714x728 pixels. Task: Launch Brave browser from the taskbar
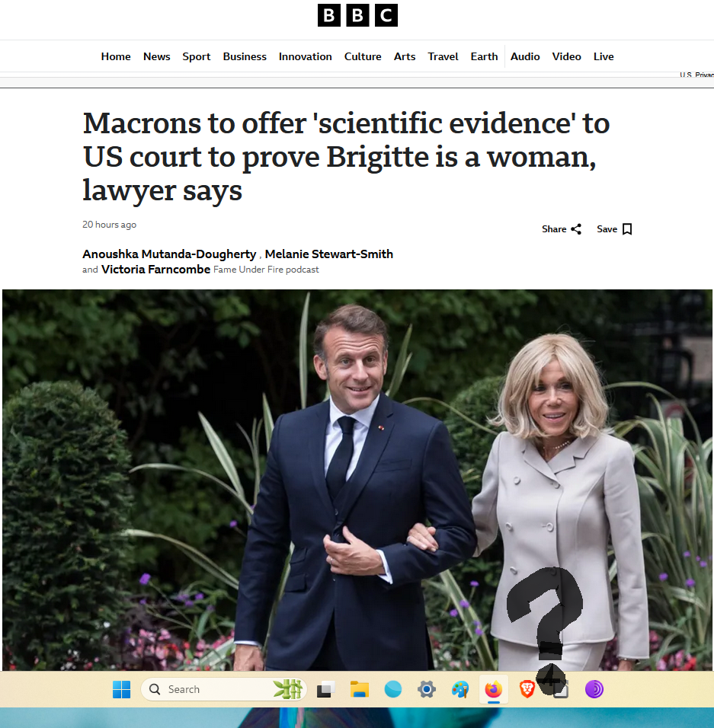coord(527,689)
